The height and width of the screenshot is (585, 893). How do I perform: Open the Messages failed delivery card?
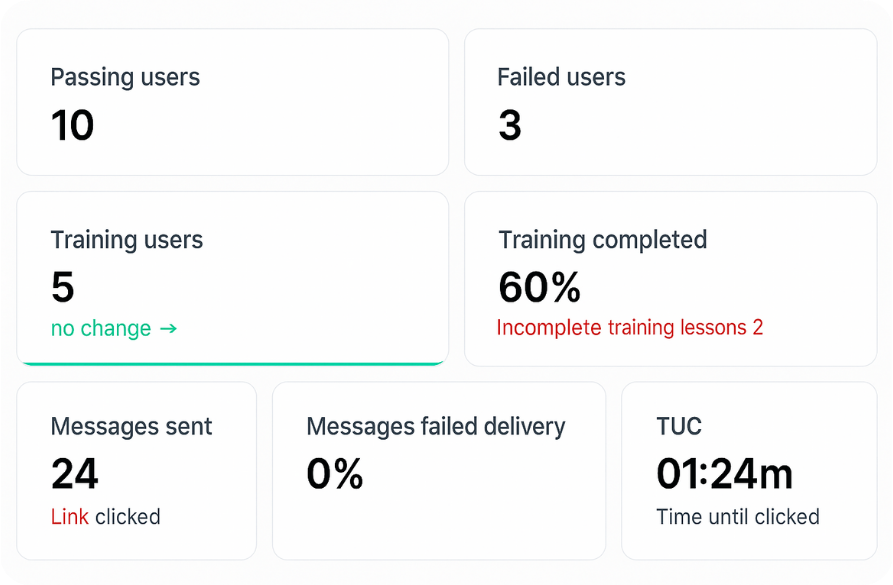[440, 470]
